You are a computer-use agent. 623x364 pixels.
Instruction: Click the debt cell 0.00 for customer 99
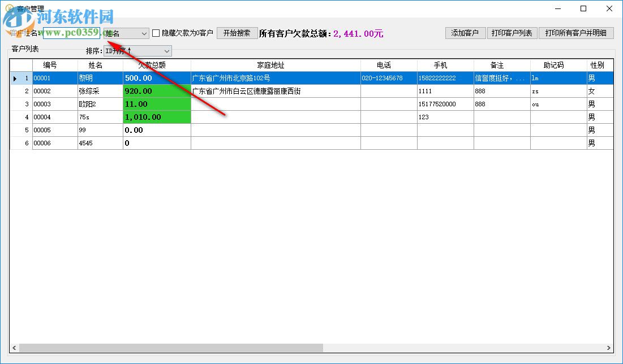[x=157, y=130]
